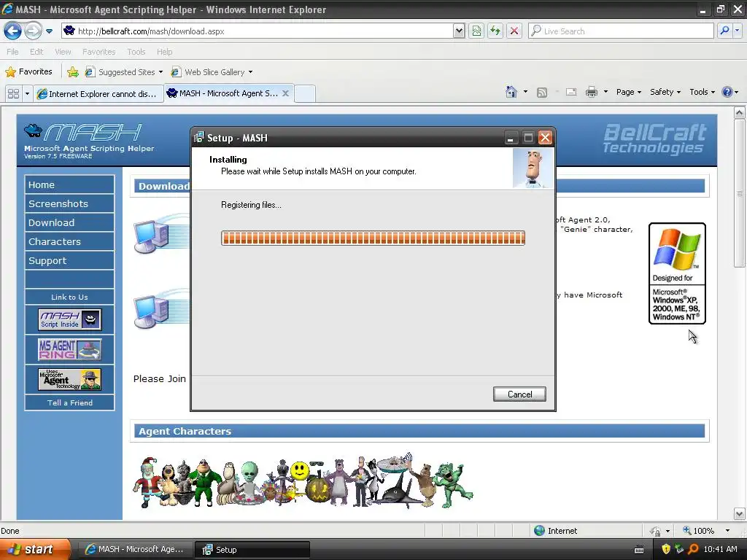Click the MASH Script Inside badge

tap(69, 319)
